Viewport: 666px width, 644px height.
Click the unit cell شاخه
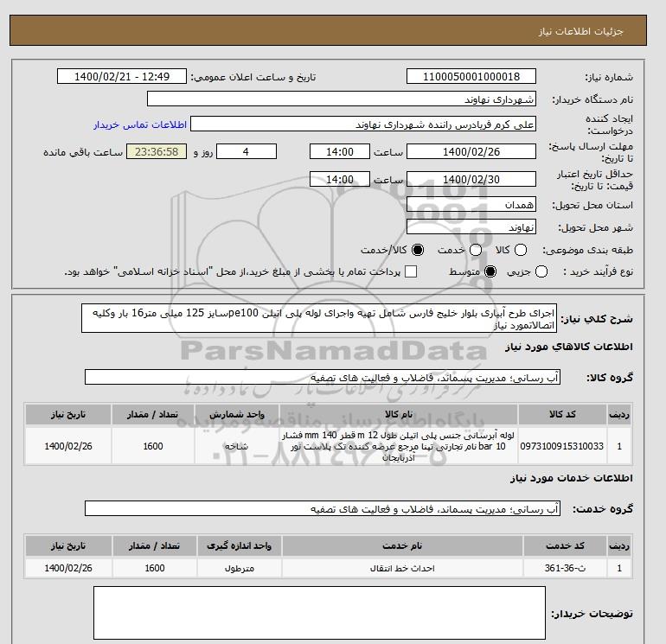(237, 446)
